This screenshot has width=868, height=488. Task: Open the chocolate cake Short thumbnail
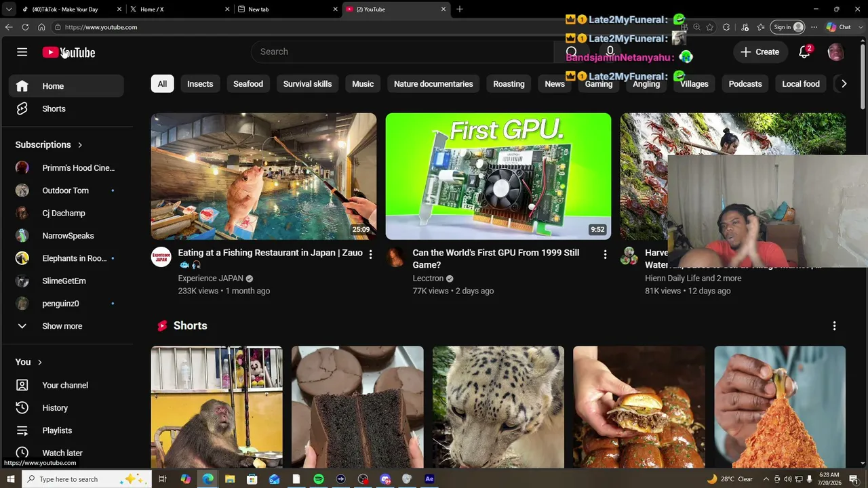(357, 407)
